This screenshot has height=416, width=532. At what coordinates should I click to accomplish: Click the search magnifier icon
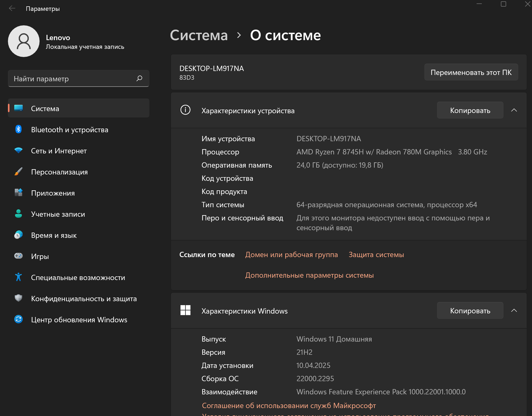(x=139, y=78)
